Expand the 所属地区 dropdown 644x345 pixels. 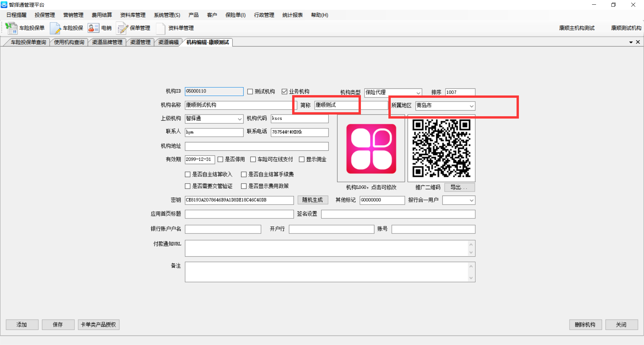click(x=471, y=106)
